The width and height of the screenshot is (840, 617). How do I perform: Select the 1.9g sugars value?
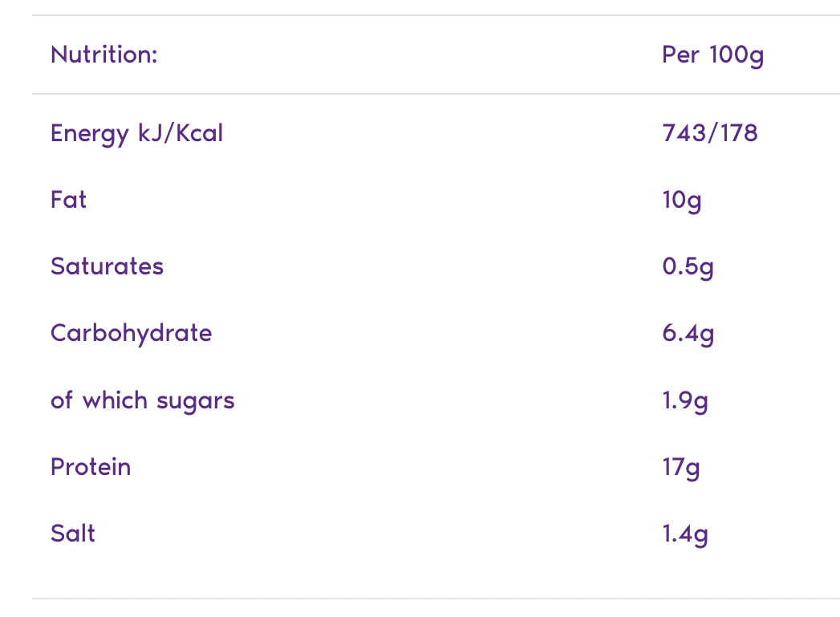click(x=685, y=400)
